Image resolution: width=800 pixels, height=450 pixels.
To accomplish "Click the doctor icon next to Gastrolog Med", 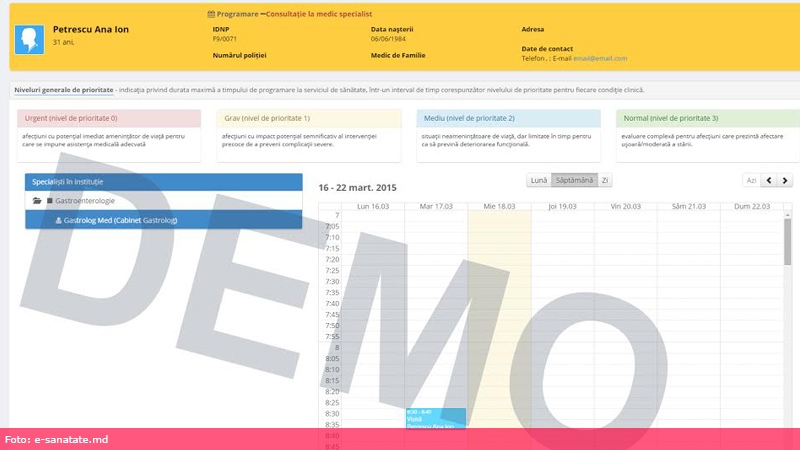I will tap(58, 220).
